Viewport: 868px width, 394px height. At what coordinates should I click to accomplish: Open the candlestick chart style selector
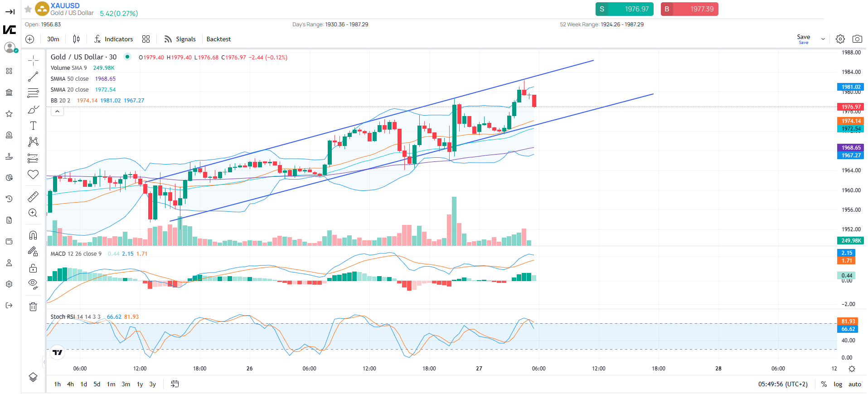tap(76, 39)
